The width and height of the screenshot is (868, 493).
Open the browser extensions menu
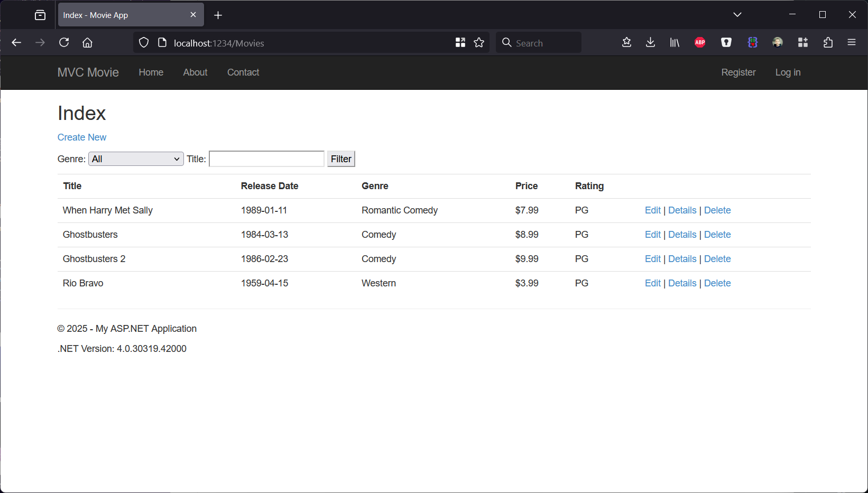828,42
